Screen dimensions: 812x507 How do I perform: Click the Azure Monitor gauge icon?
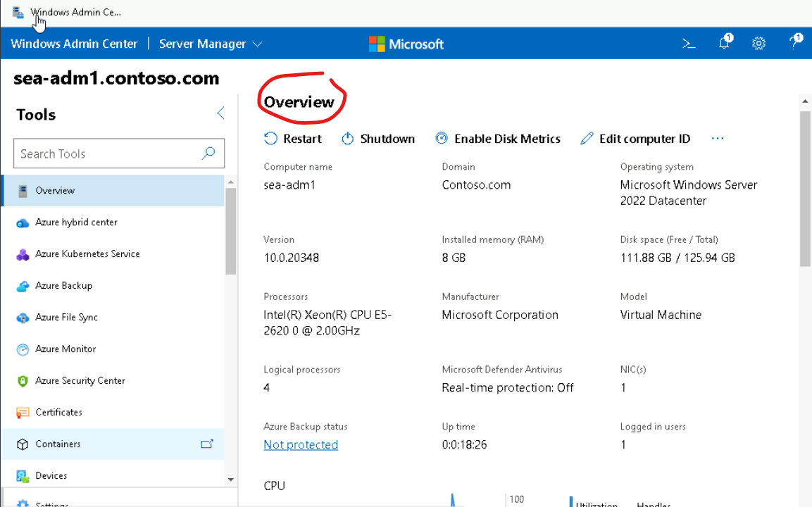(23, 349)
